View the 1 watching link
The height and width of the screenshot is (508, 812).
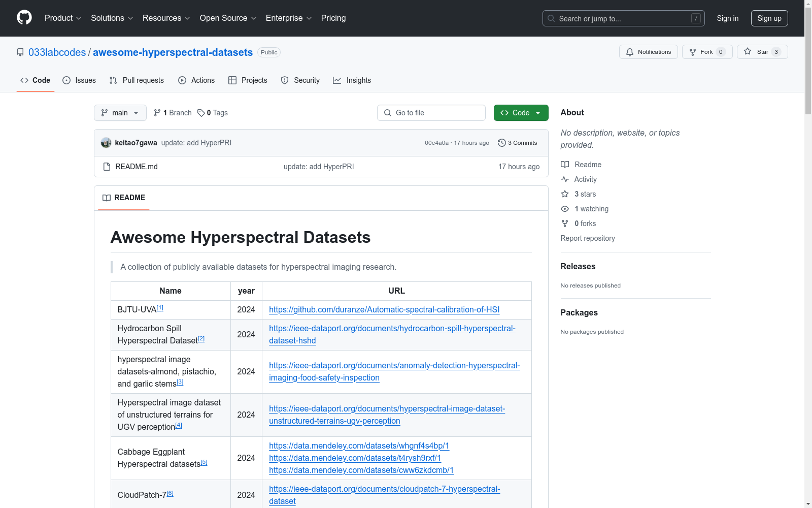tap(591, 209)
